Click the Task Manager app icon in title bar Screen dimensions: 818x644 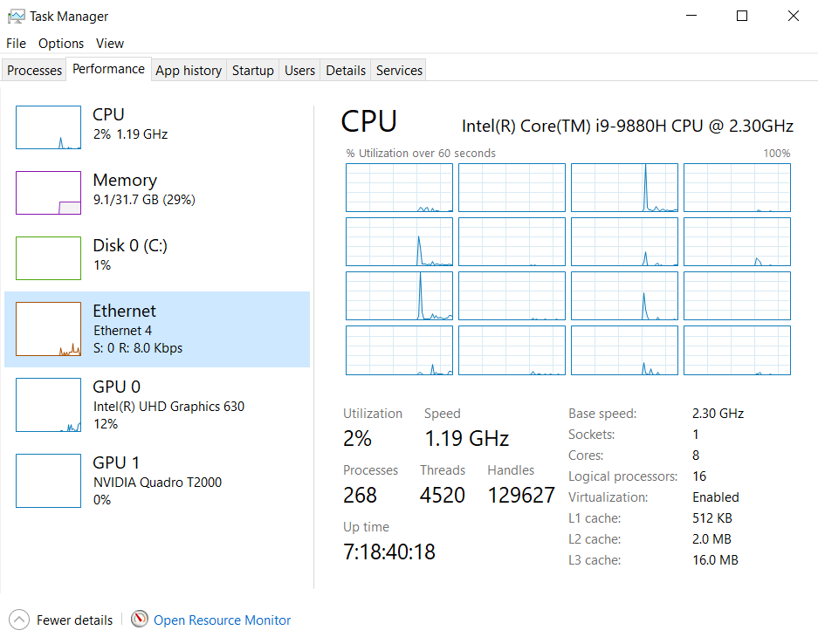click(x=16, y=17)
